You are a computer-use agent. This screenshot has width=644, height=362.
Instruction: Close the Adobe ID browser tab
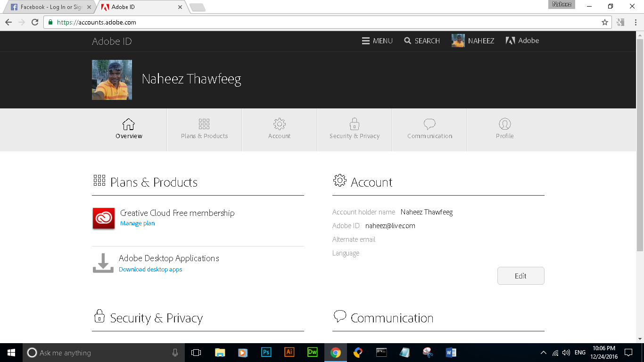(x=180, y=7)
